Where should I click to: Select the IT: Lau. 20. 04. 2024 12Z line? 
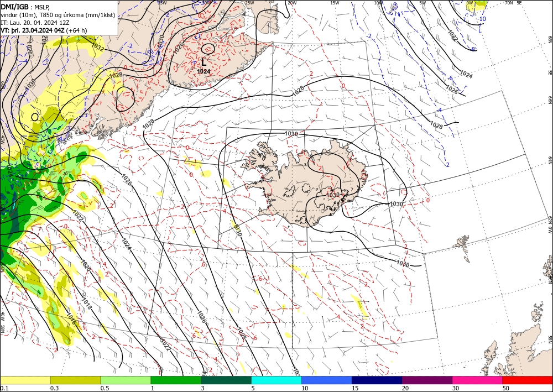tap(35, 22)
